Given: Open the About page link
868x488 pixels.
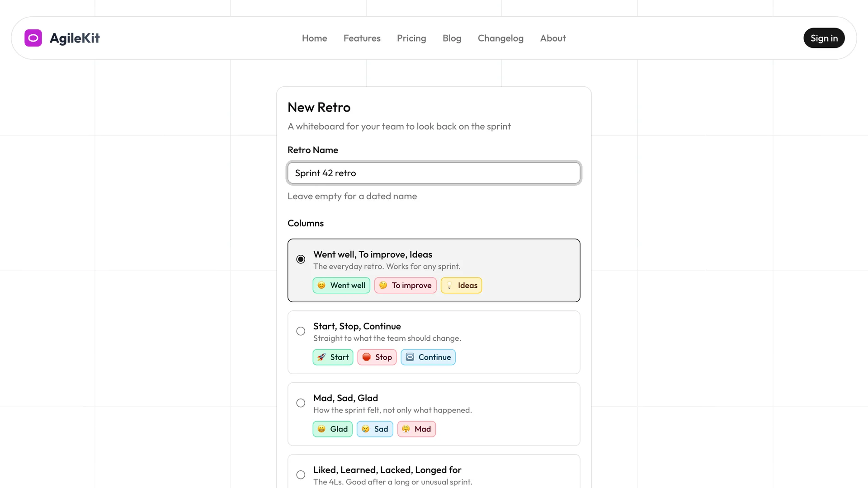Looking at the screenshot, I should (x=553, y=38).
